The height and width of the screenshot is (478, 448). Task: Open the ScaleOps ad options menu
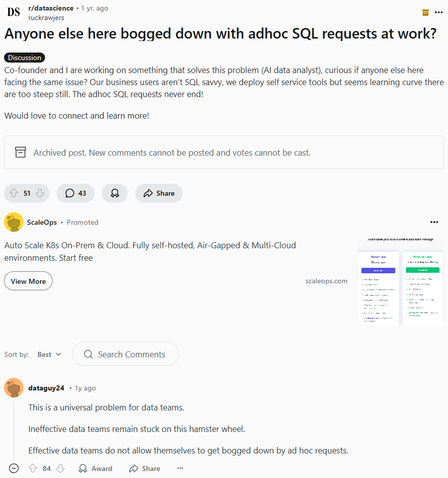click(x=434, y=222)
